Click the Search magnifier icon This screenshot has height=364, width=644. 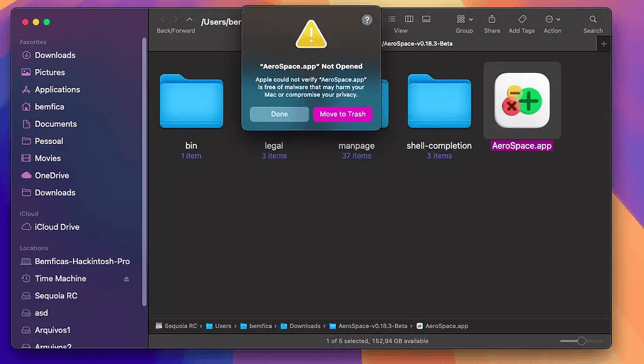point(592,19)
